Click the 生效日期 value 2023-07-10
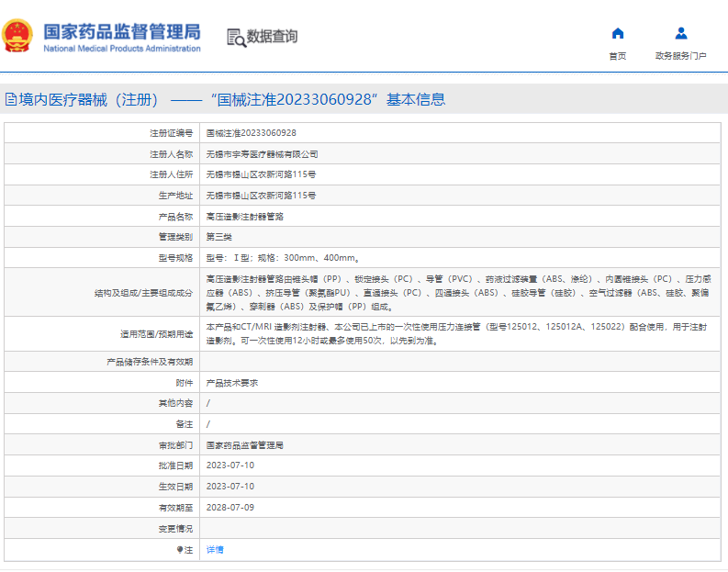The image size is (728, 572). pyautogui.click(x=230, y=486)
